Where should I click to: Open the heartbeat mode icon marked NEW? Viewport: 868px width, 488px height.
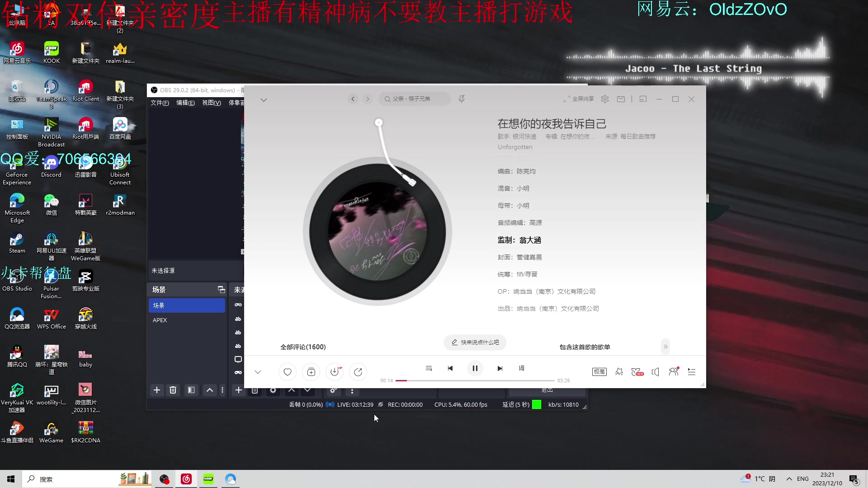click(637, 371)
